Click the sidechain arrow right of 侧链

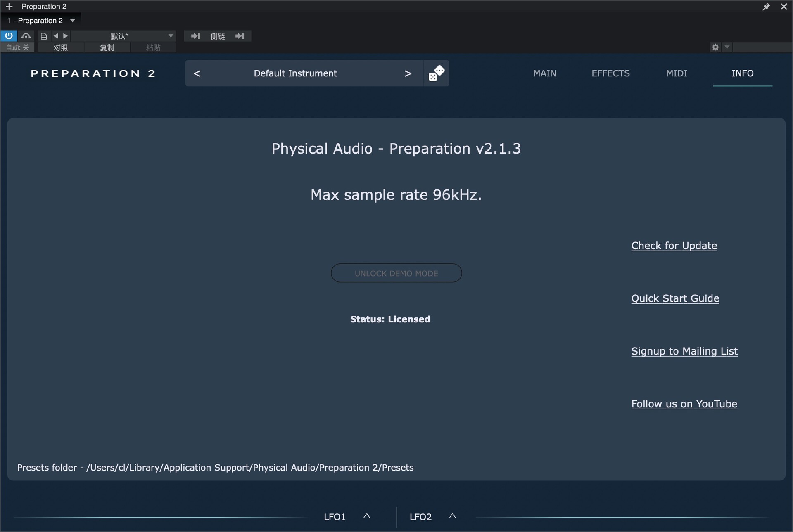coord(240,36)
